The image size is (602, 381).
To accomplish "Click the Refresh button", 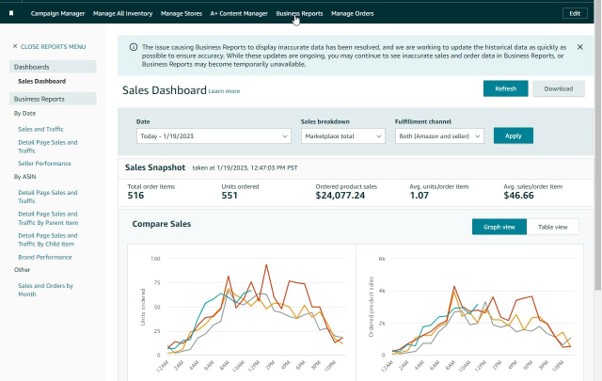I will click(x=506, y=89).
